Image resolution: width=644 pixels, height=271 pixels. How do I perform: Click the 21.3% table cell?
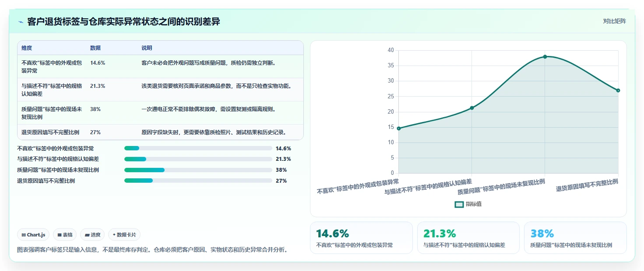(x=98, y=86)
